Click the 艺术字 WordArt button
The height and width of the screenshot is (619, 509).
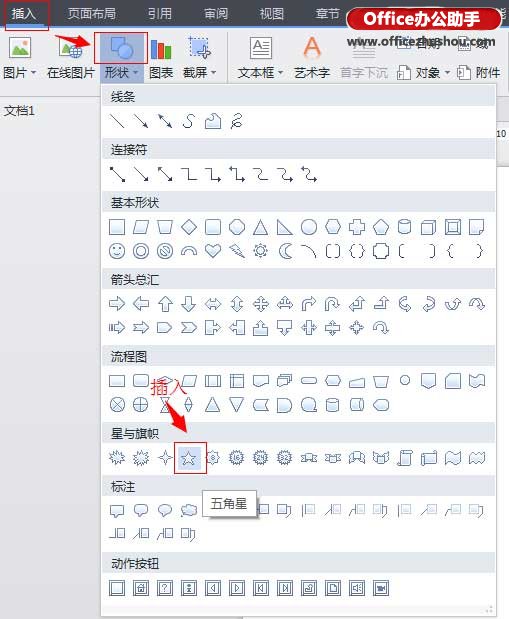[x=312, y=56]
